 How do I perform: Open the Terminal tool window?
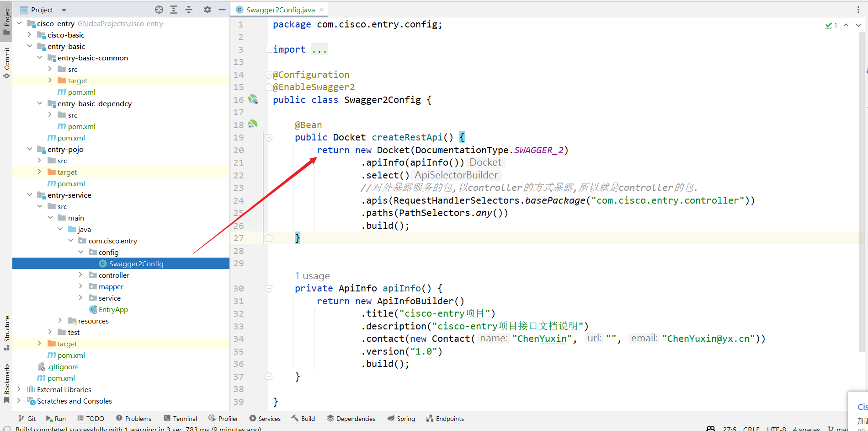[180, 418]
